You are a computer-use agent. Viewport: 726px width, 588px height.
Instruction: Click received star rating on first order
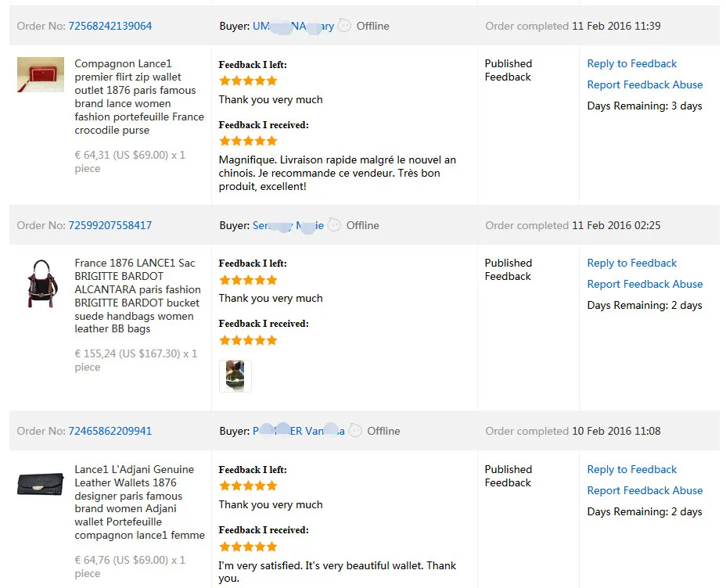point(248,141)
